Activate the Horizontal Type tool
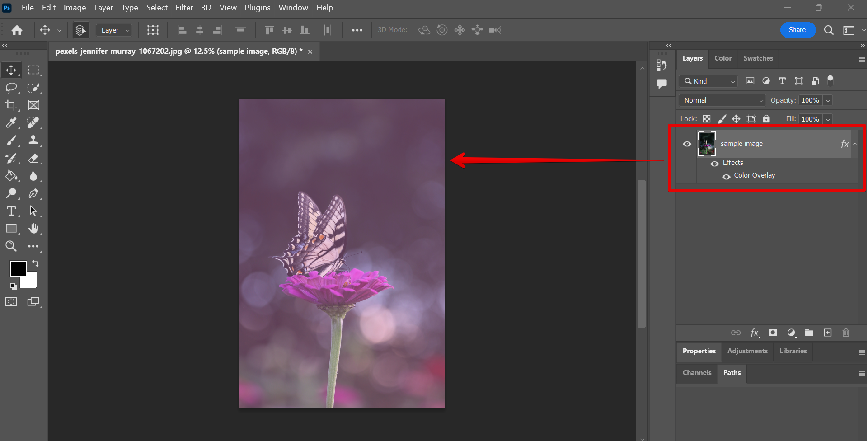Viewport: 868px width, 441px height. click(x=11, y=211)
